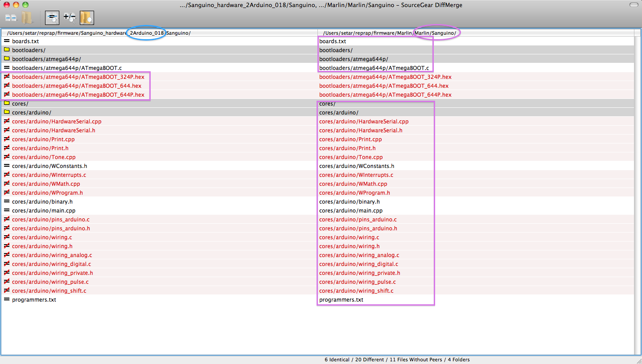Select the right-side cores/arduino/wiring.c entry

pyautogui.click(x=349, y=237)
